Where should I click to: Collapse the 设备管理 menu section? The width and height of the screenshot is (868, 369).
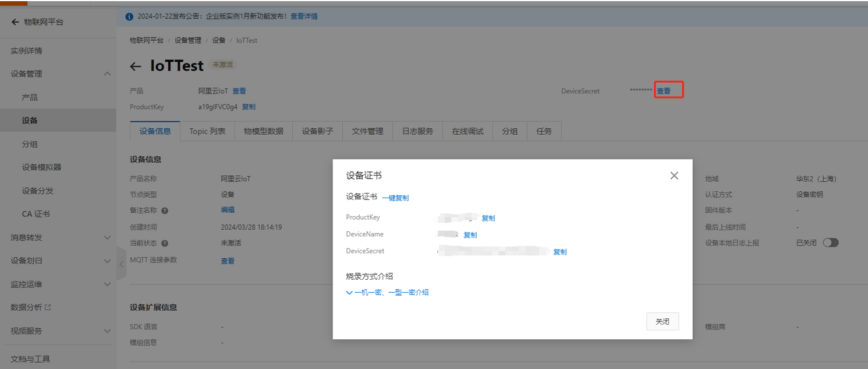point(107,74)
